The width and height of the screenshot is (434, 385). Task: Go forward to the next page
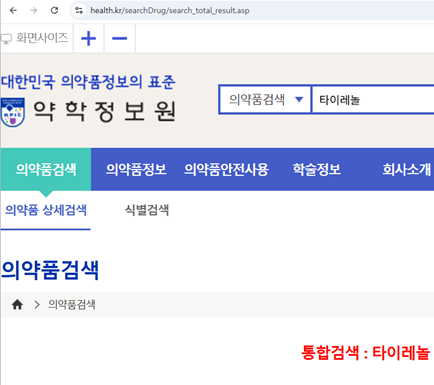point(34,10)
